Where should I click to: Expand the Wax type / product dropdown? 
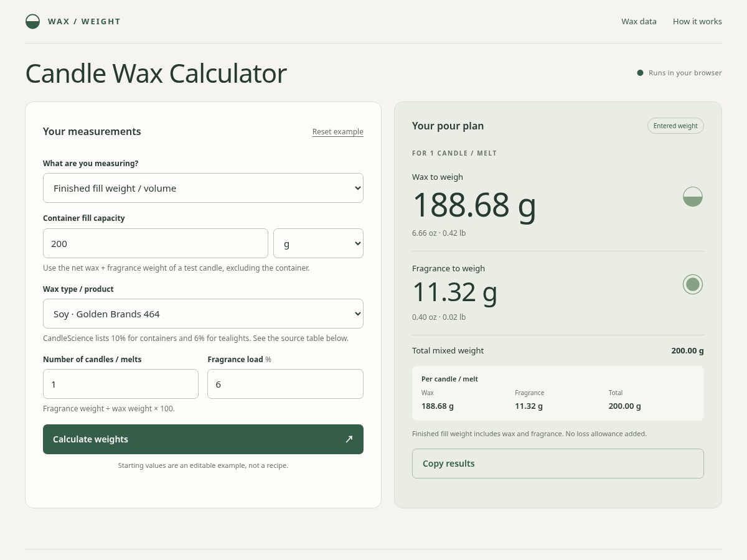click(203, 314)
